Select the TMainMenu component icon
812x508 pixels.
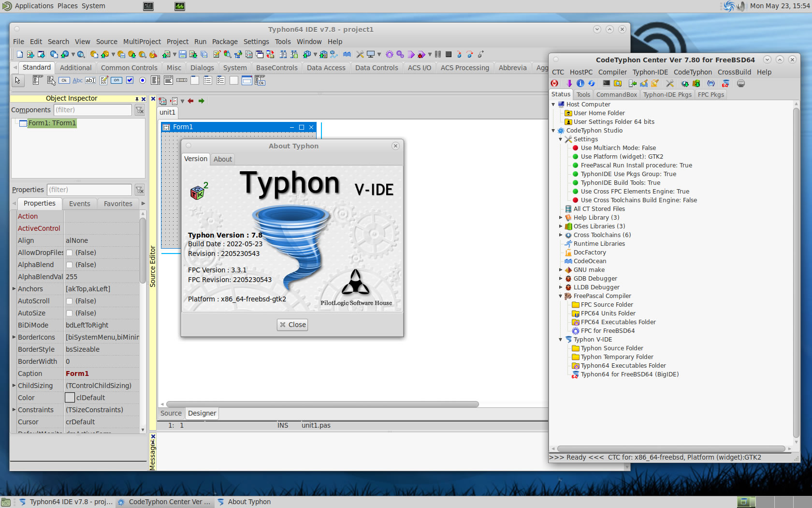(37, 80)
